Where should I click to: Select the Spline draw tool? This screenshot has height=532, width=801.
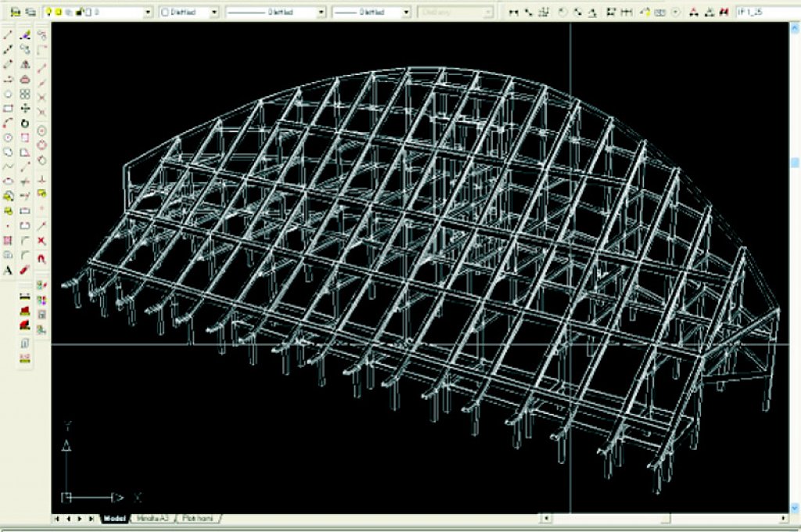click(x=8, y=167)
